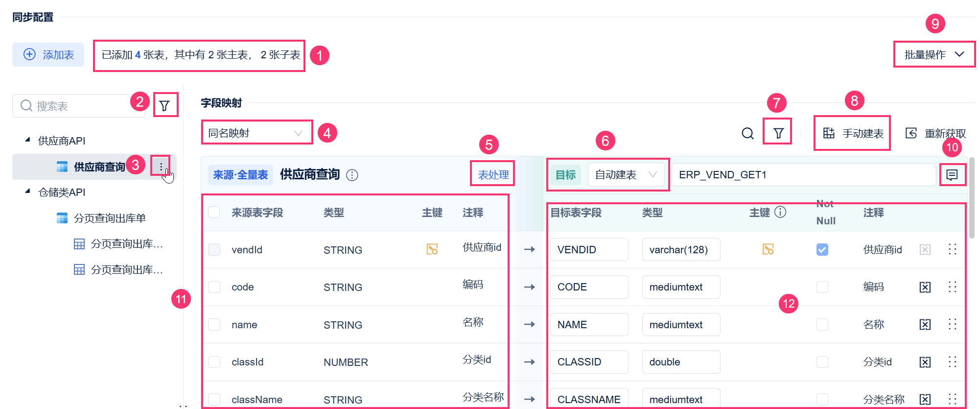Screen dimensions: 980x409
Task: Open the 自动建表 target dropdown
Action: pyautogui.click(x=626, y=175)
